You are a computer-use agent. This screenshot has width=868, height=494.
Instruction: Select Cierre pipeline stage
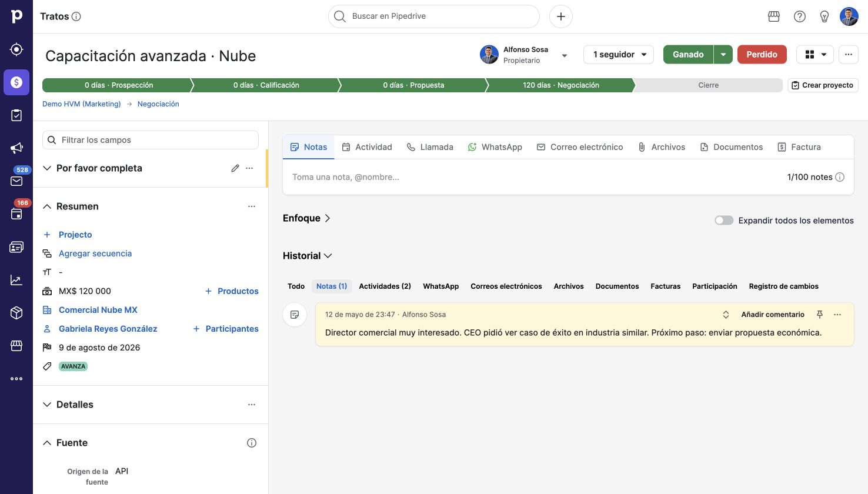click(x=708, y=85)
